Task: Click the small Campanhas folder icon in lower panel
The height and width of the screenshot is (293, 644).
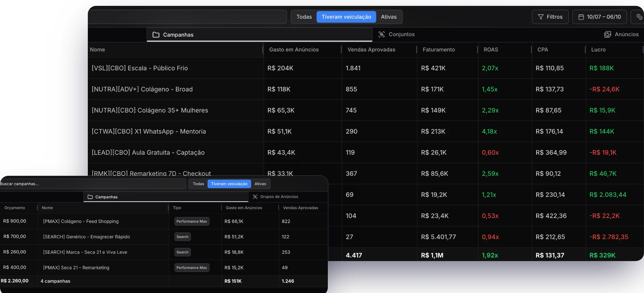Action: (90, 197)
